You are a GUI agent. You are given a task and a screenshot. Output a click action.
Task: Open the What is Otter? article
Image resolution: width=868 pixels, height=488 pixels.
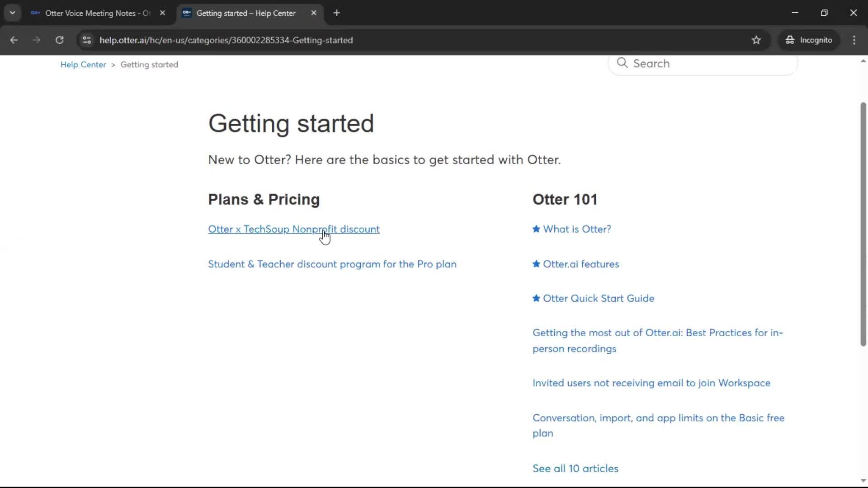[576, 229]
